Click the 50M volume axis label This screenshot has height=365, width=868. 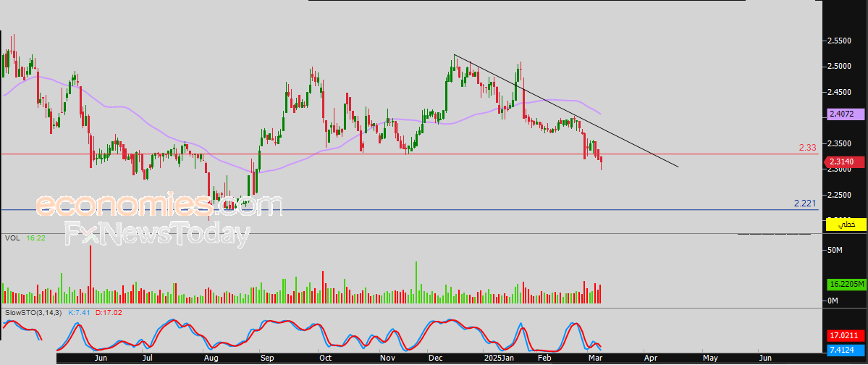pyautogui.click(x=835, y=251)
